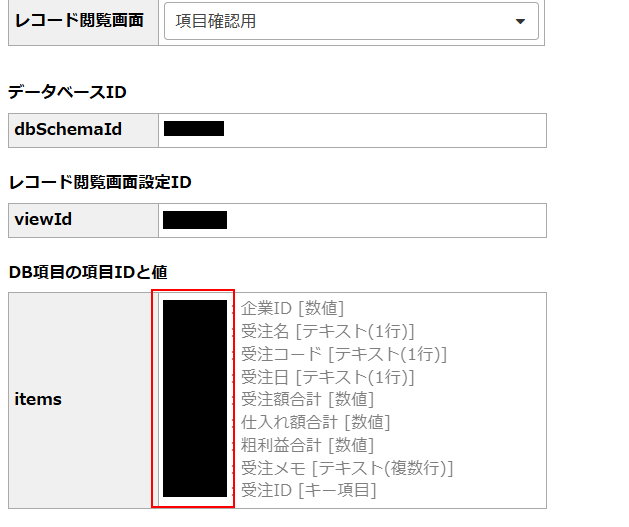Click the items label cell

tap(80, 400)
